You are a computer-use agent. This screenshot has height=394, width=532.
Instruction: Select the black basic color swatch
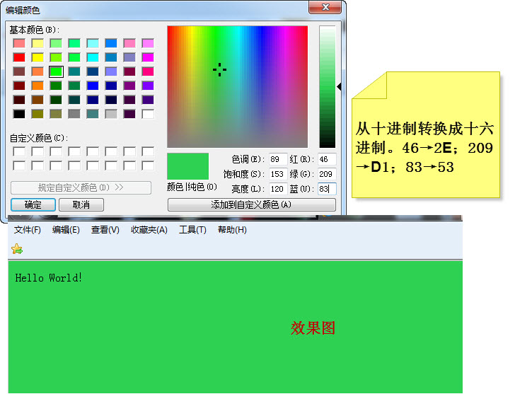pyautogui.click(x=19, y=114)
